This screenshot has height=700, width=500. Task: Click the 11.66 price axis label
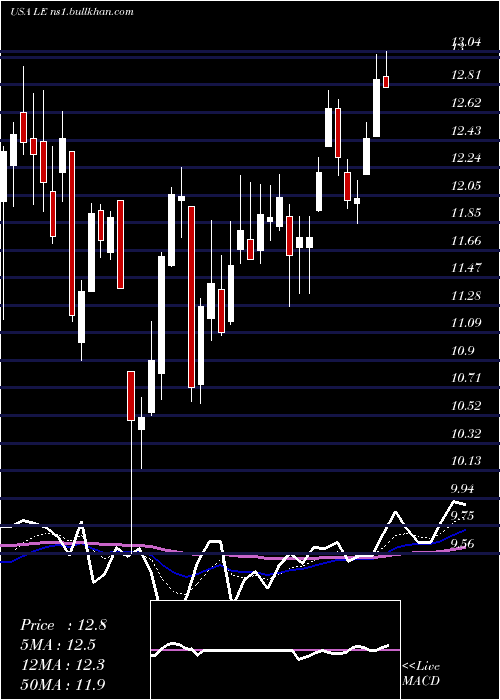[466, 241]
